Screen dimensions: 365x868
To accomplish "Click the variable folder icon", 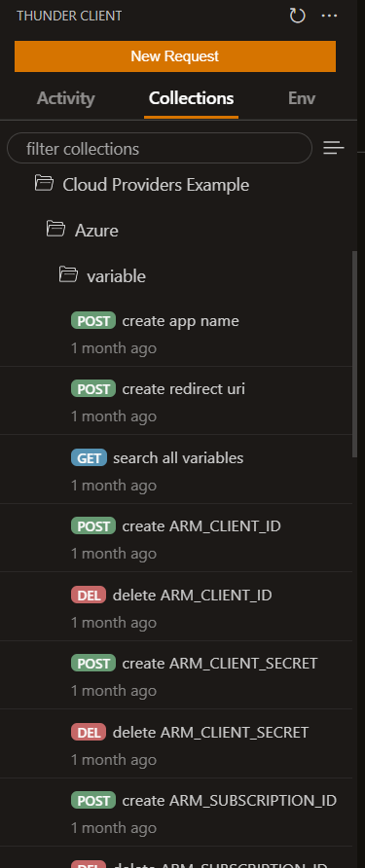I will 68,274.
